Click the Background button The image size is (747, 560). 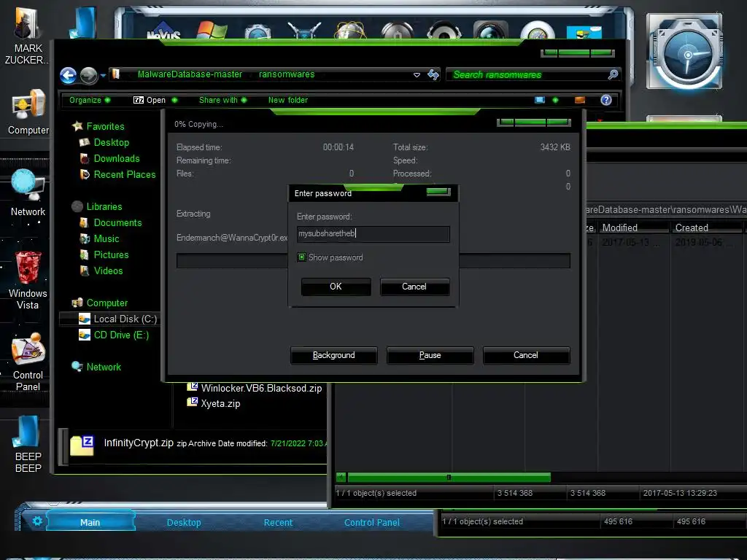click(334, 355)
